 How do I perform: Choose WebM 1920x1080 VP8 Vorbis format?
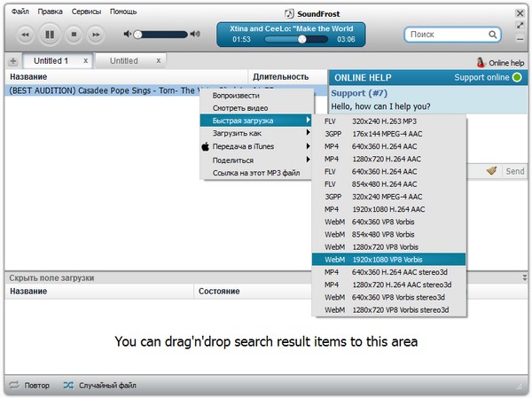(x=387, y=260)
